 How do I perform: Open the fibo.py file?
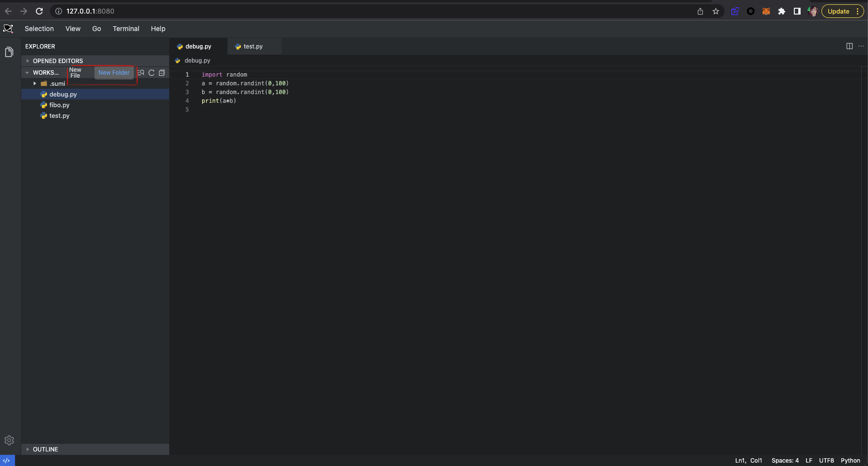pyautogui.click(x=60, y=105)
